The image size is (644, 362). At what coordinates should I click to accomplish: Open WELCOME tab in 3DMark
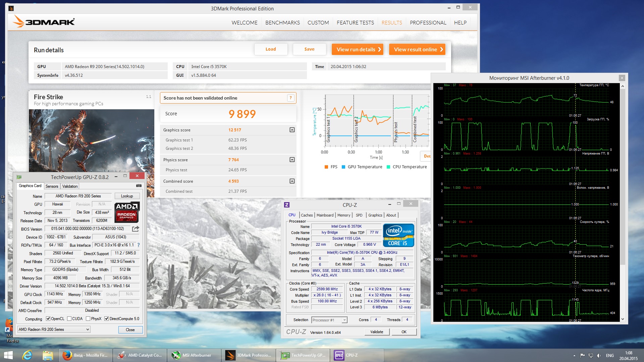click(x=245, y=22)
